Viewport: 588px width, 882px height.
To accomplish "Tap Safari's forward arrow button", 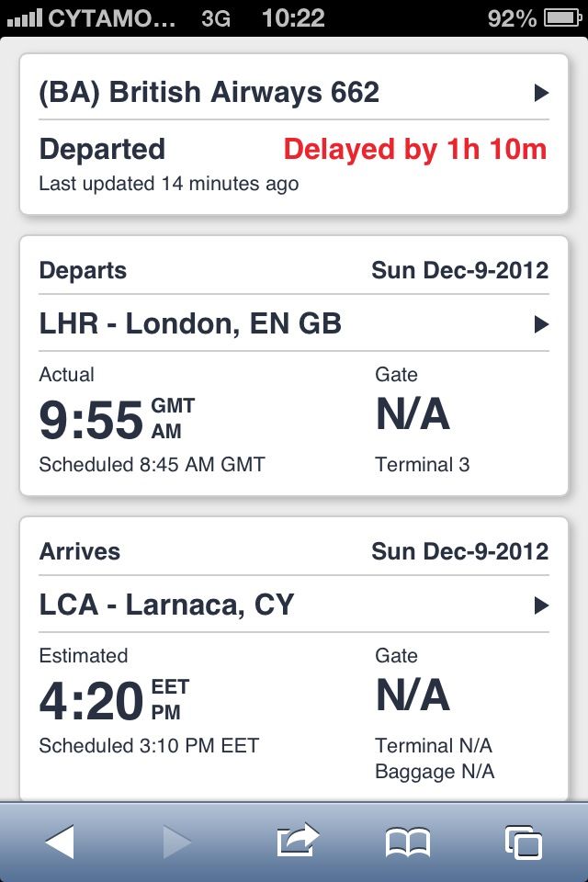I will click(x=176, y=842).
